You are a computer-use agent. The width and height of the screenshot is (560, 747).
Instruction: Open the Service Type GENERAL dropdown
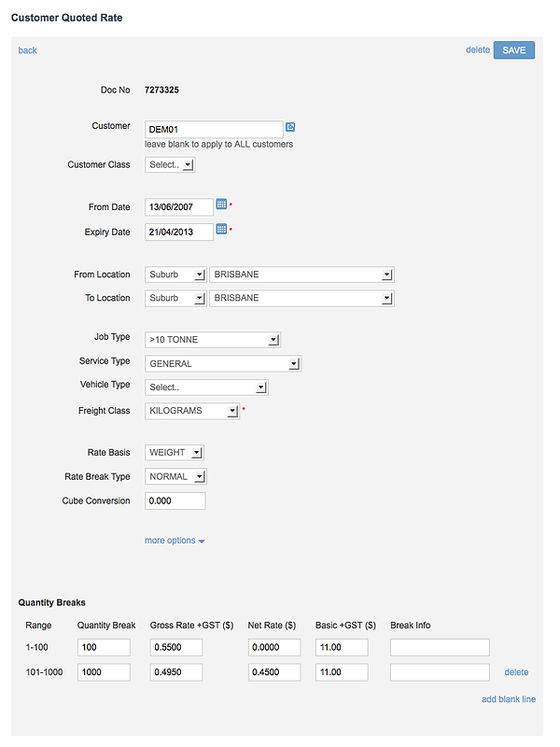click(x=223, y=363)
